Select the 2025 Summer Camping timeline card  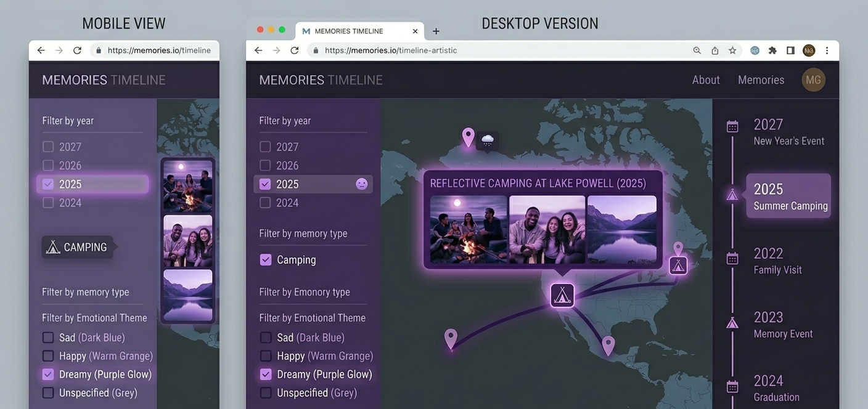click(x=788, y=196)
